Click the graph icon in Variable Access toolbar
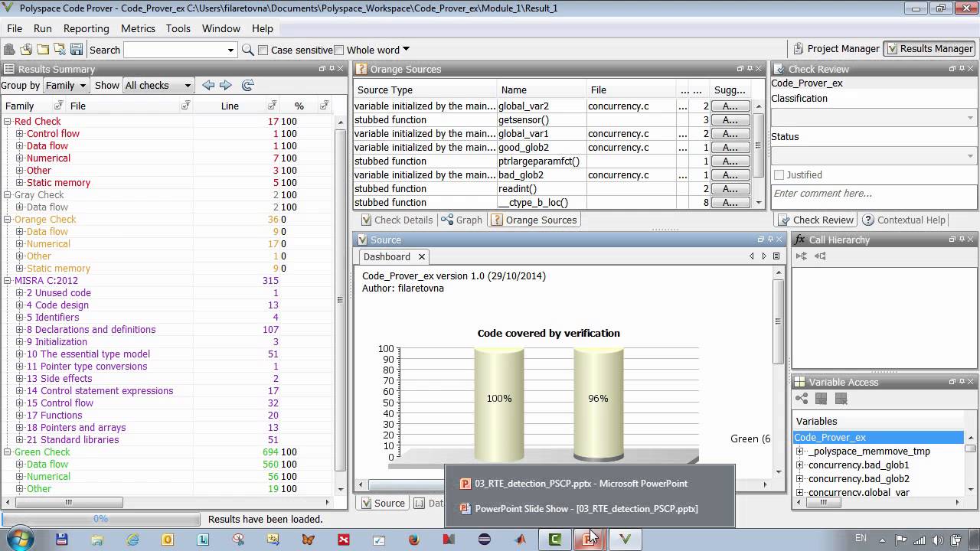980x551 pixels. [802, 399]
